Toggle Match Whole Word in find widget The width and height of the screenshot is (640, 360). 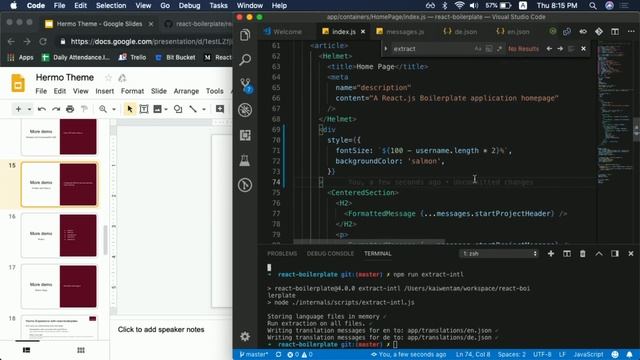click(489, 49)
